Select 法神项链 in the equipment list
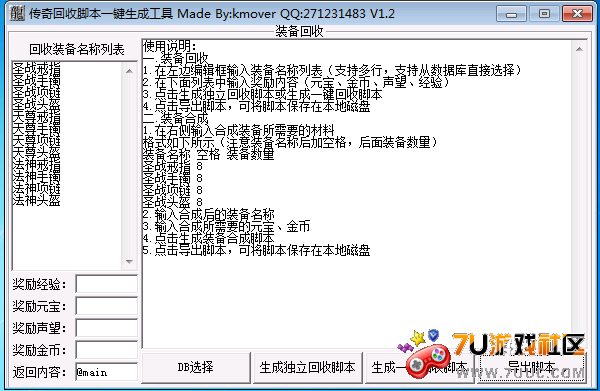Viewport: 600px width, 391px height. (x=36, y=188)
